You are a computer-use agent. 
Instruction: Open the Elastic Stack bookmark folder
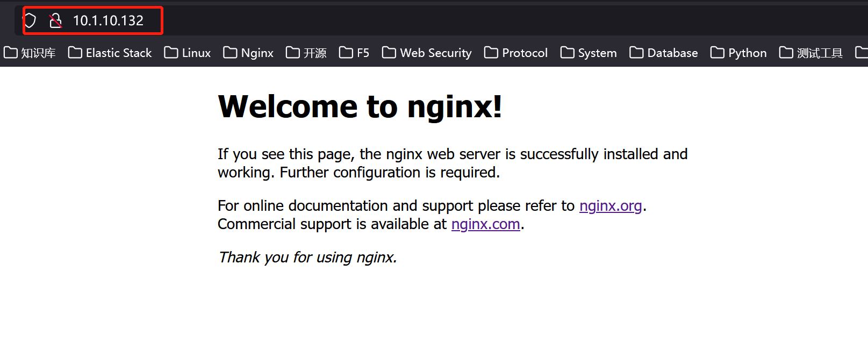tap(110, 53)
